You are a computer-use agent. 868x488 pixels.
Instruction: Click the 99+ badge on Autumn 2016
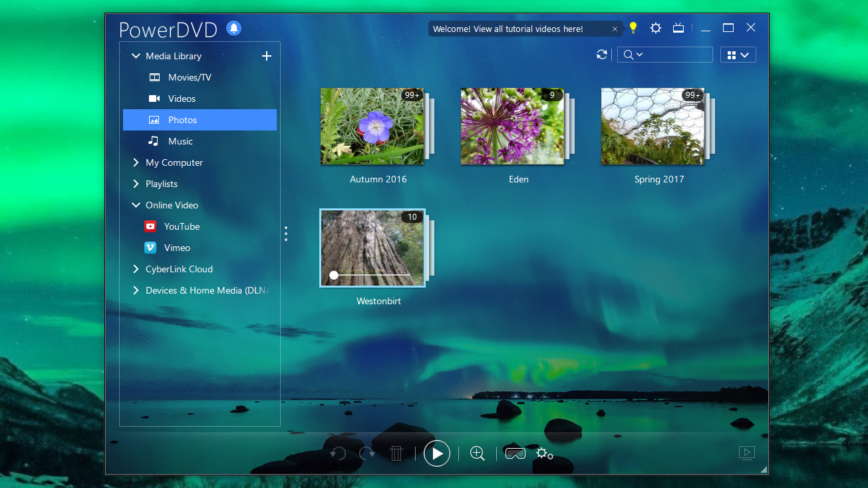click(x=412, y=95)
